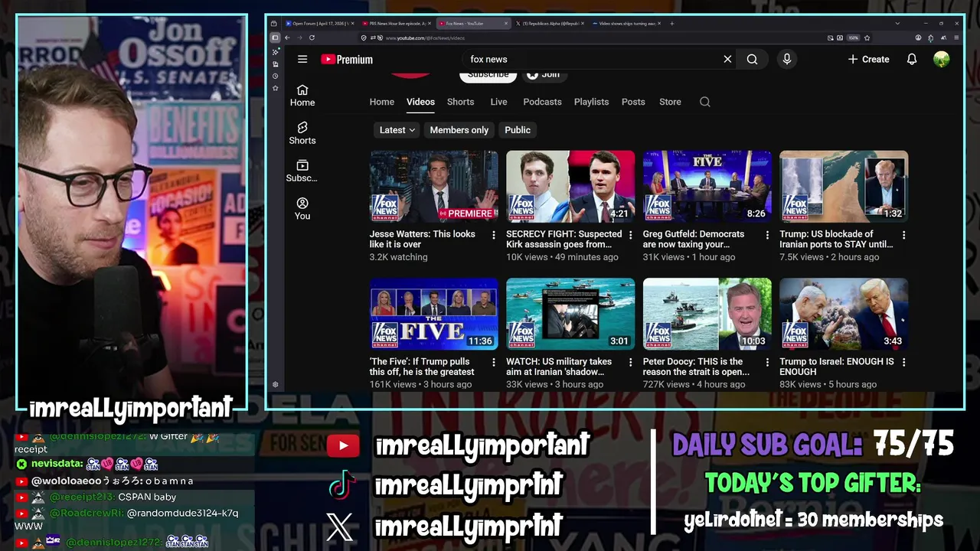Open Peter Doocy 10:03 video thumbnail

click(x=707, y=314)
